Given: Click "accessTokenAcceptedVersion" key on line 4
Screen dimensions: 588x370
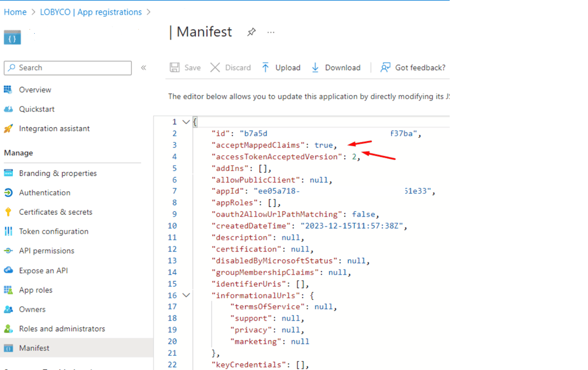Looking at the screenshot, I should 277,157.
